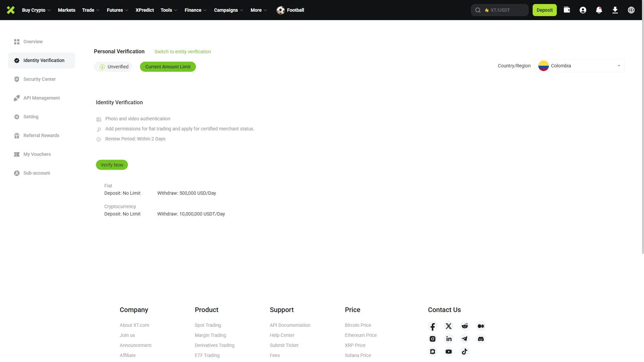Click the Current Amount Limit button
This screenshot has width=644, height=362.
pyautogui.click(x=168, y=67)
